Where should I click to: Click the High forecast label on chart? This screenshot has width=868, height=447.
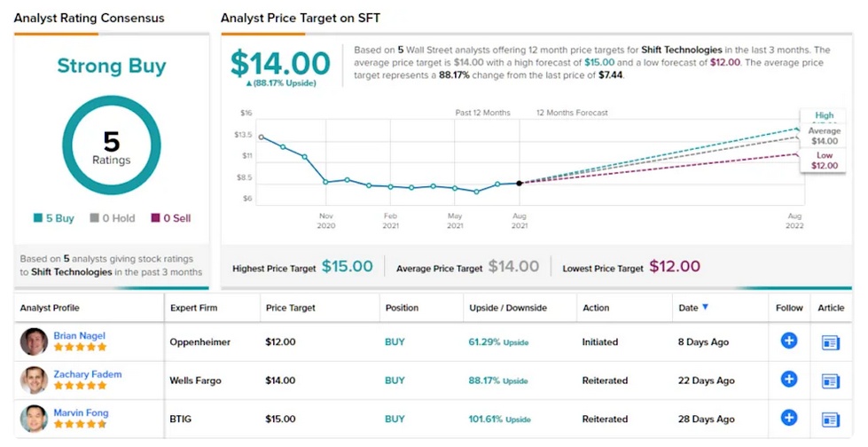[x=824, y=115]
